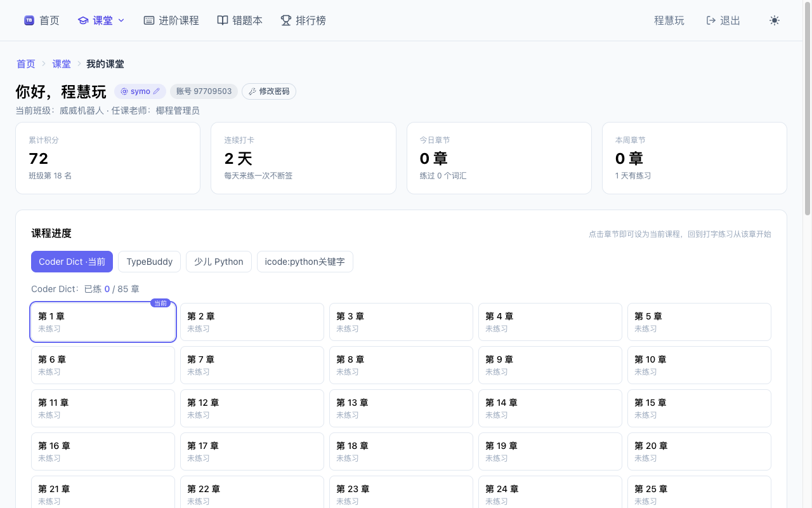This screenshot has height=508, width=812.
Task: Select chapter card 第 23 章
Action: (401, 492)
